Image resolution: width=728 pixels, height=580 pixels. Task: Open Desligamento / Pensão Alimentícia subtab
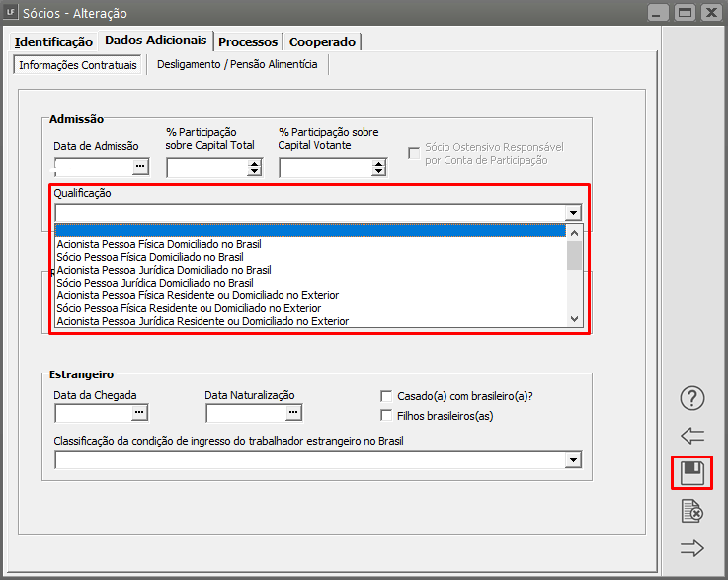point(237,64)
